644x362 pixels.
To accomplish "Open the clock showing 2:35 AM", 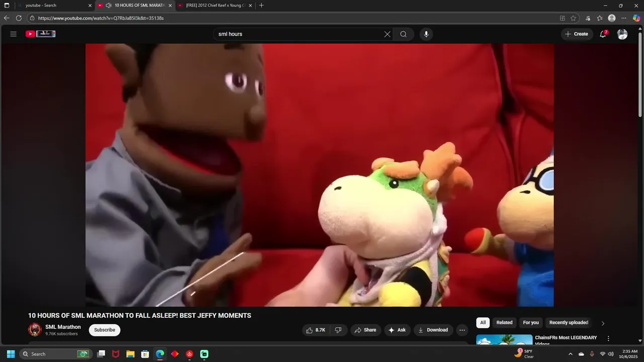I will click(629, 354).
